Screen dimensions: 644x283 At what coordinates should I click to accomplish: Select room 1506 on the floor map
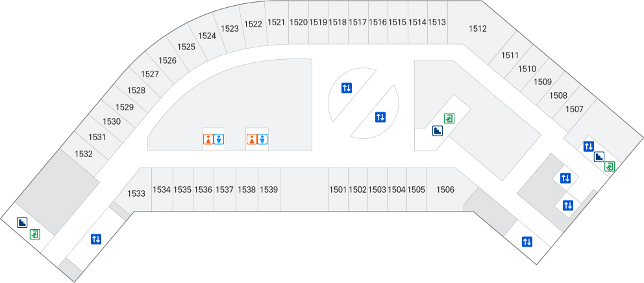tap(445, 190)
